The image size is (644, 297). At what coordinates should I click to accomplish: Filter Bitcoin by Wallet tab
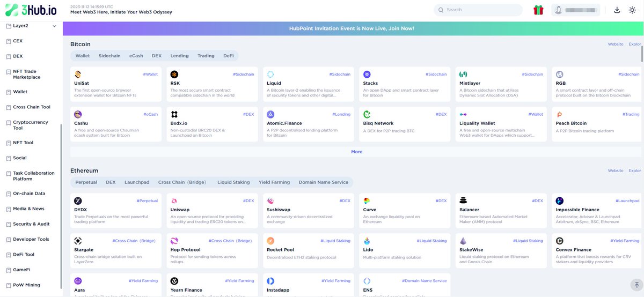click(x=83, y=56)
